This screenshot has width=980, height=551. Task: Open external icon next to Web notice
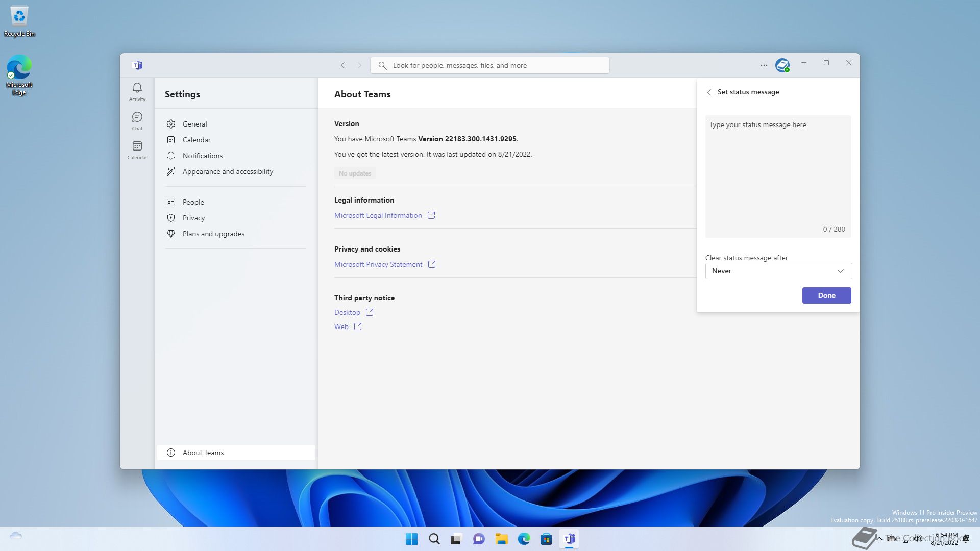pyautogui.click(x=358, y=327)
